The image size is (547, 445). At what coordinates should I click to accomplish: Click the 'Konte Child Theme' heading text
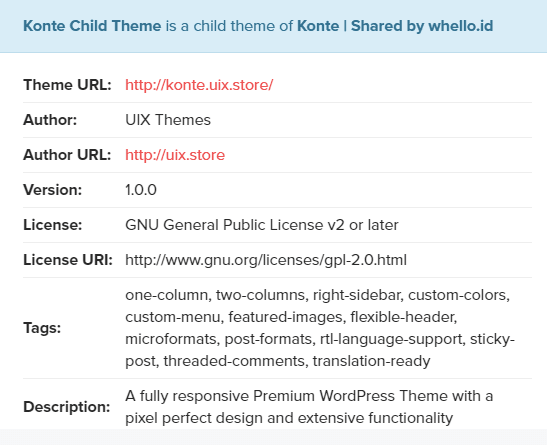92,26
